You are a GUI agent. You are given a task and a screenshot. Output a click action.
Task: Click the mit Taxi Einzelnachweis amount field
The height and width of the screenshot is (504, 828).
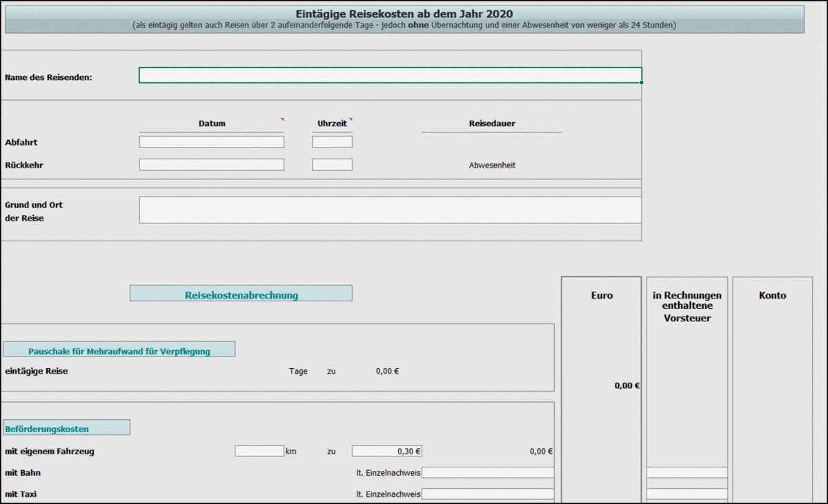487,494
